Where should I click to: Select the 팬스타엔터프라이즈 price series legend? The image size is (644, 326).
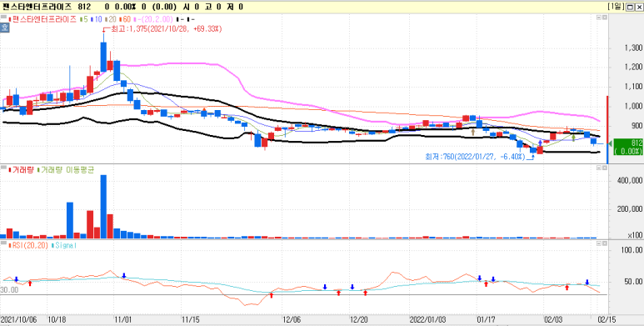pos(42,19)
